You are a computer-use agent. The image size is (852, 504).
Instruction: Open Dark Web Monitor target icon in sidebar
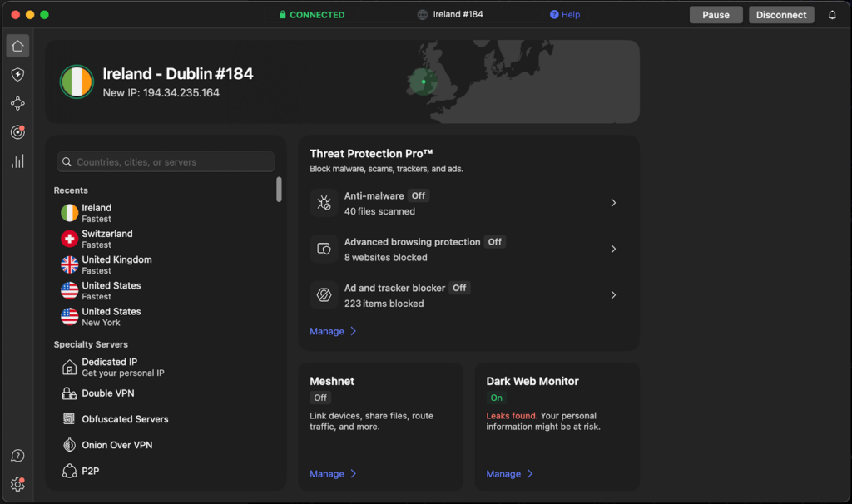pyautogui.click(x=18, y=132)
